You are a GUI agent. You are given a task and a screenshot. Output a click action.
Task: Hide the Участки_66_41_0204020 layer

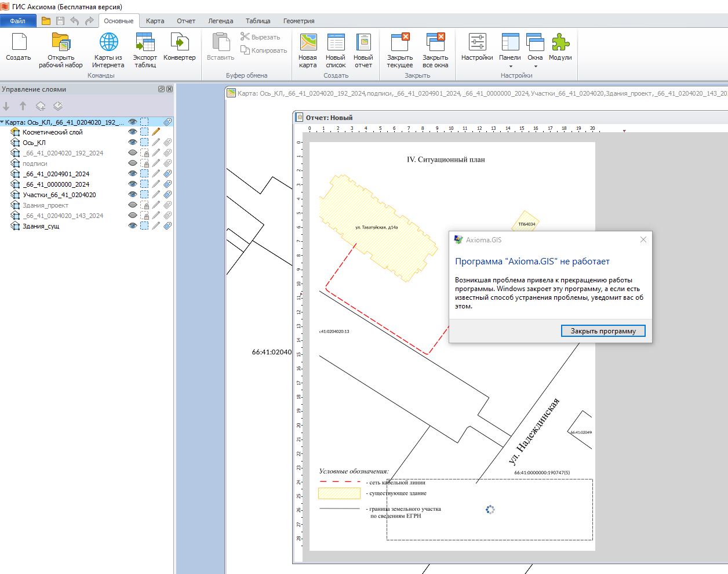pos(133,195)
